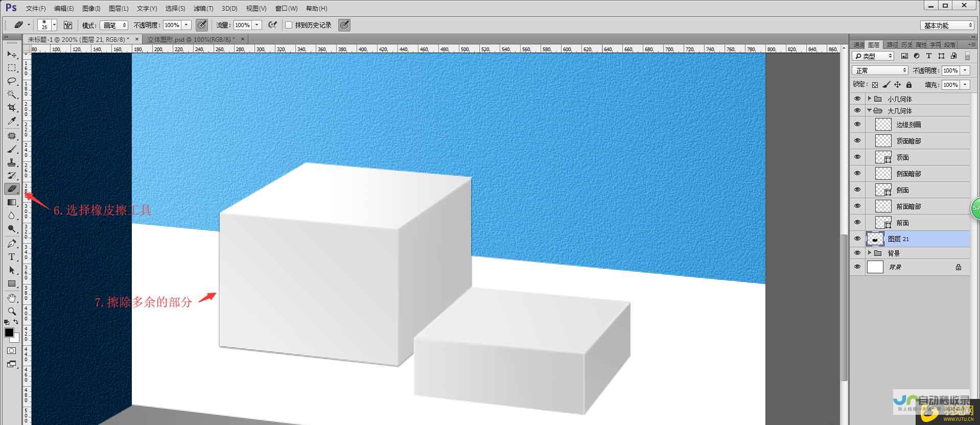
Task: Hide the 顶面暗部 layer
Action: [x=857, y=140]
